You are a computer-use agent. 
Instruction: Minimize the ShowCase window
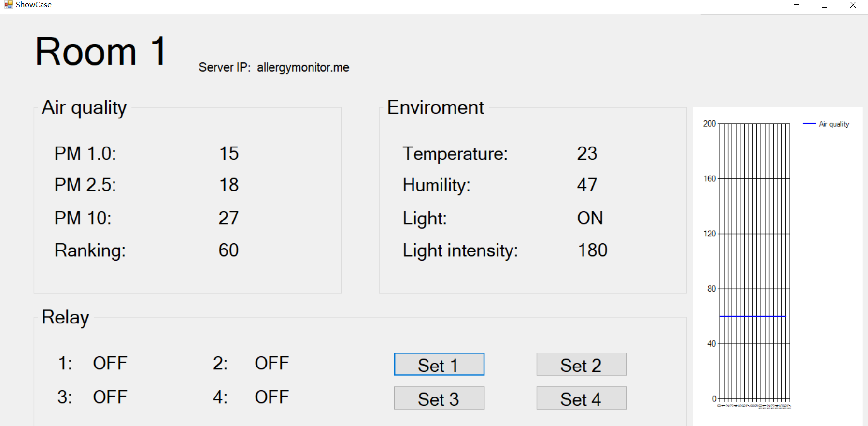point(797,5)
